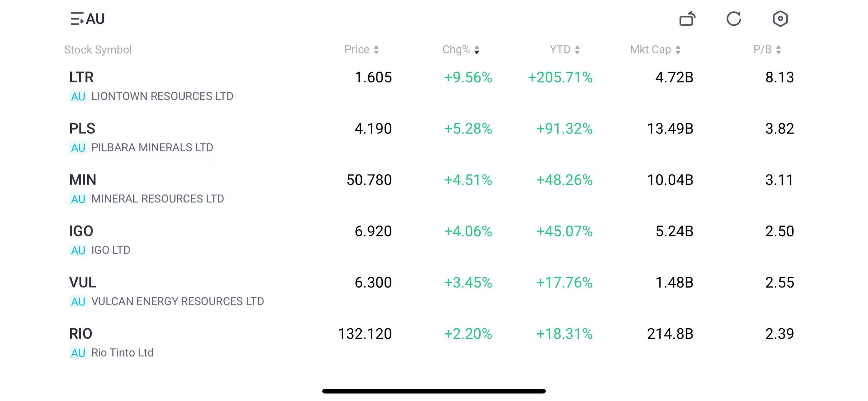The width and height of the screenshot is (868, 401).
Task: Sort stocks by Price column
Action: [x=361, y=49]
